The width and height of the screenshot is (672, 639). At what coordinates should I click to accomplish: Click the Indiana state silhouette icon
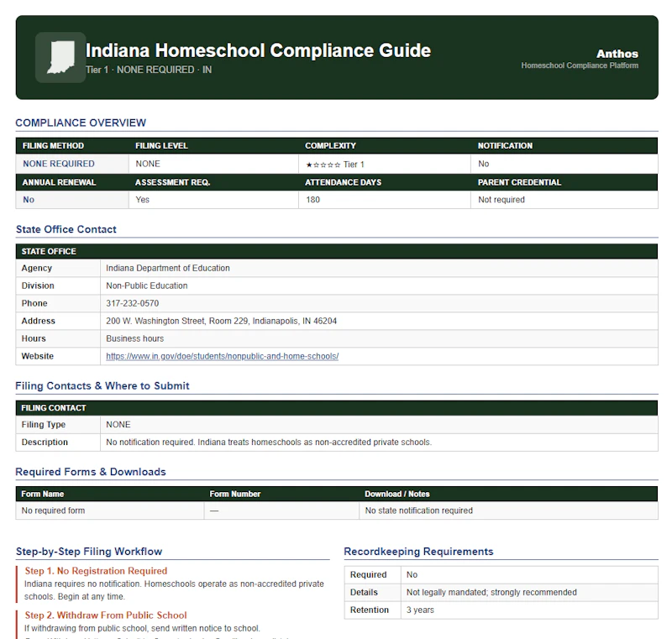coord(60,57)
